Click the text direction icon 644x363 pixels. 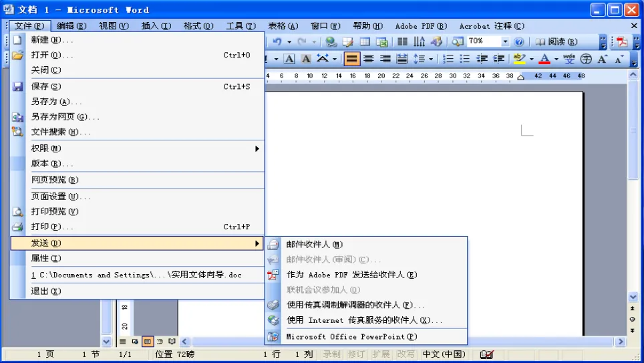coord(420,41)
